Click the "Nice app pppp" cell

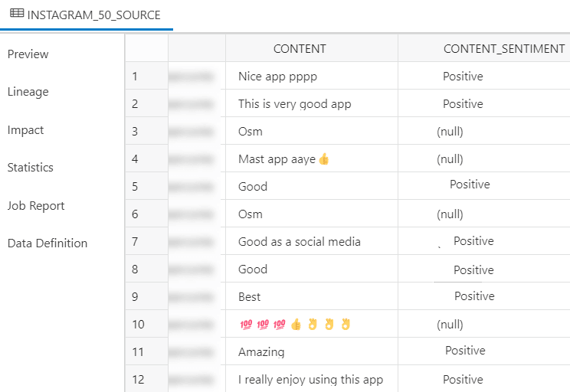(277, 77)
